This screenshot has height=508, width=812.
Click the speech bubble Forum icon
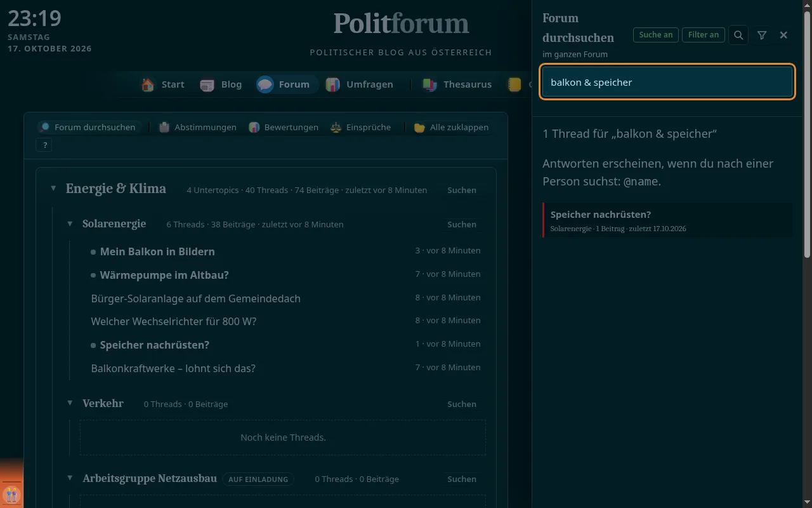265,84
